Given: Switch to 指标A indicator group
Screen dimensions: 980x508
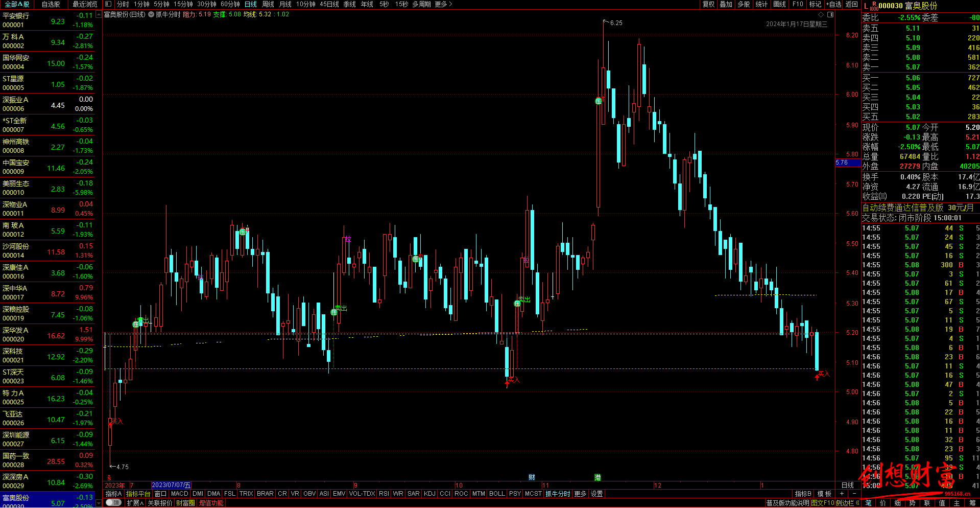Looking at the screenshot, I should point(113,494).
